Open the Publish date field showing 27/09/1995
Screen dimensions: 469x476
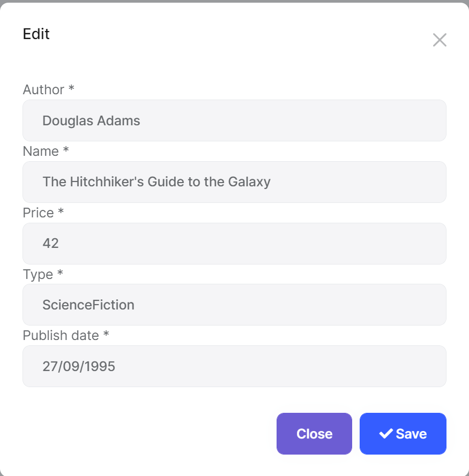234,366
